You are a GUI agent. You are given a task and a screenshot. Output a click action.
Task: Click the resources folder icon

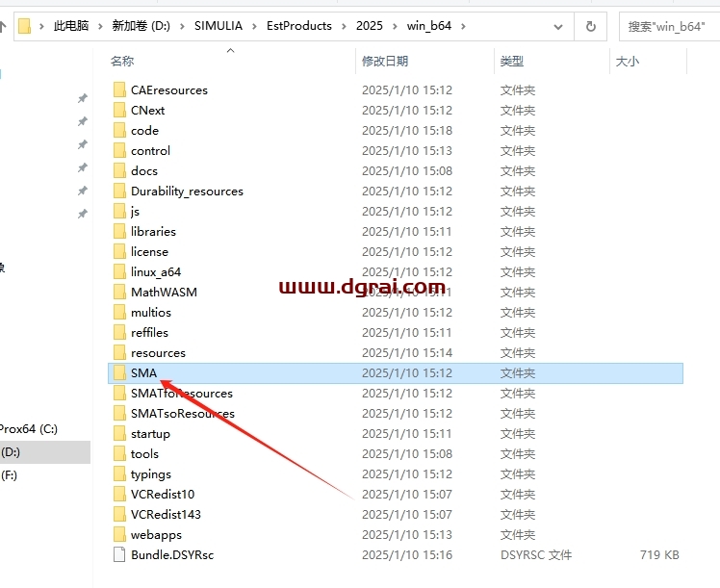[119, 352]
